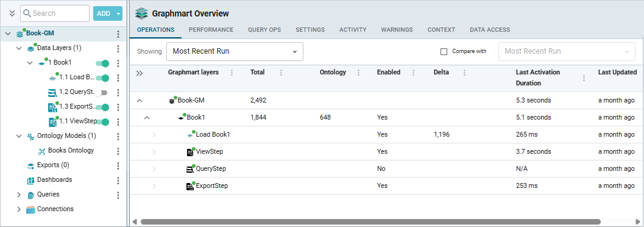This screenshot has height=227, width=644.
Task: Toggle off the 1 Book1 layer switch
Action: click(102, 63)
